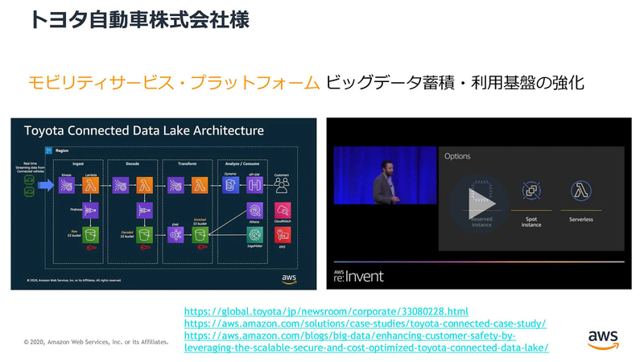The height and width of the screenshot is (362, 644).
Task: Click the "Options" heading in video
Action: click(457, 156)
